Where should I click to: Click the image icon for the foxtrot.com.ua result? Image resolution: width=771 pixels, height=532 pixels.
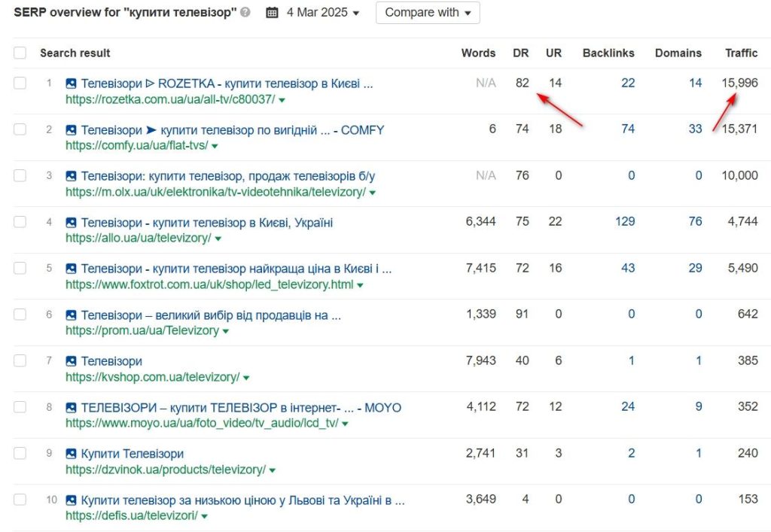71,269
